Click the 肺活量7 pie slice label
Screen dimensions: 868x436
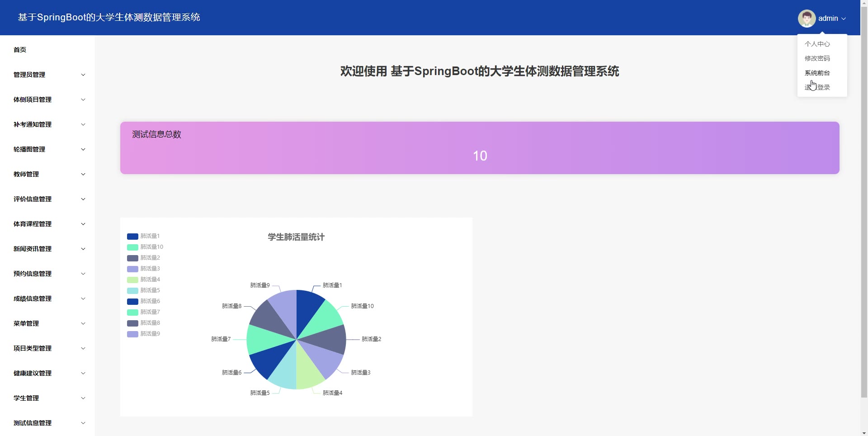pyautogui.click(x=221, y=339)
